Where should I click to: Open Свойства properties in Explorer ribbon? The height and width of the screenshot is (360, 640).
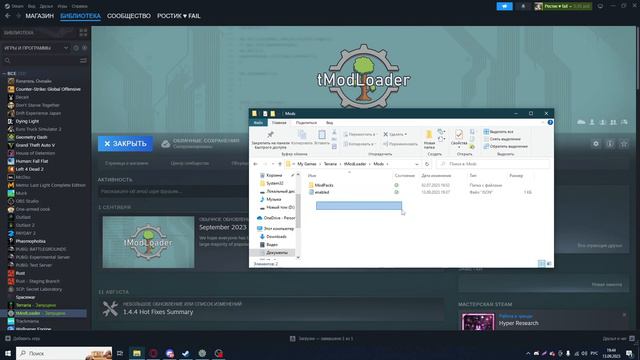point(459,138)
